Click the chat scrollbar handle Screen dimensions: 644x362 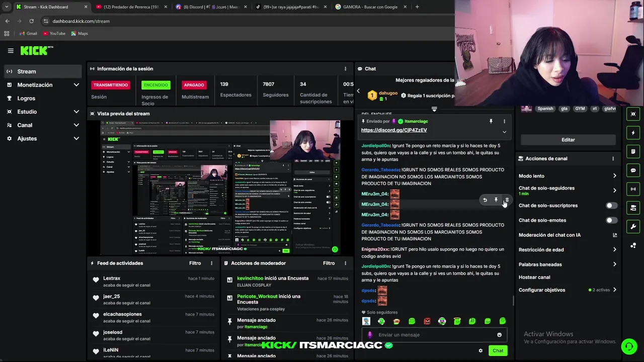click(x=513, y=301)
